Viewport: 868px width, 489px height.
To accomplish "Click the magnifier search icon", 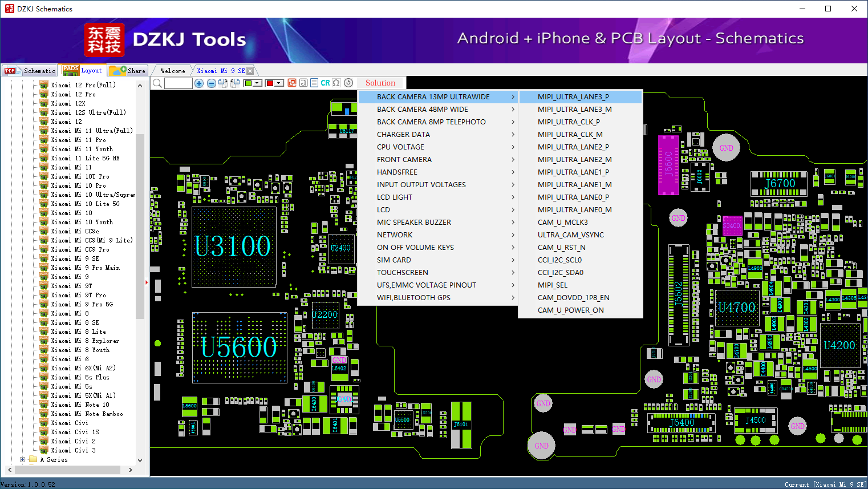I will click(157, 83).
